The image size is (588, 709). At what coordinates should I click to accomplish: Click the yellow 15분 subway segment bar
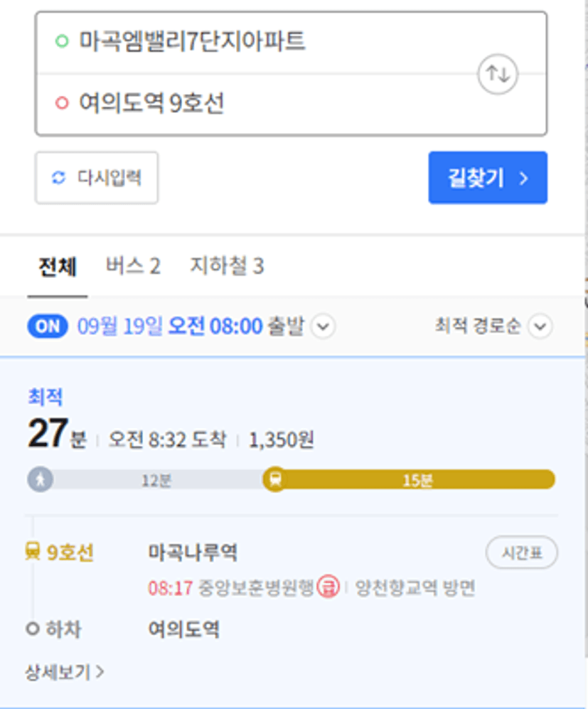coord(417,480)
